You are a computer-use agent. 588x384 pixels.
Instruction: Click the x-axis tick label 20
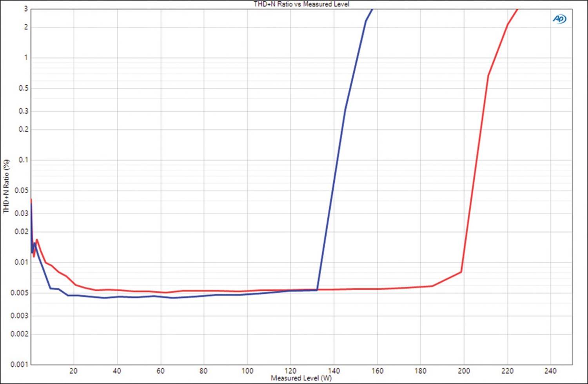[74, 371]
